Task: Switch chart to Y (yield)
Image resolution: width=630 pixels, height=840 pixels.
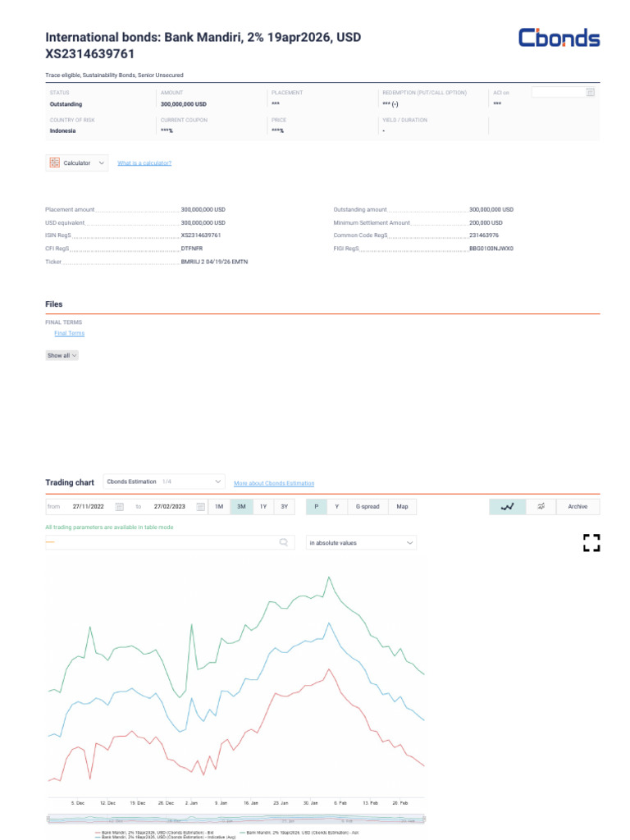Action: coord(337,507)
